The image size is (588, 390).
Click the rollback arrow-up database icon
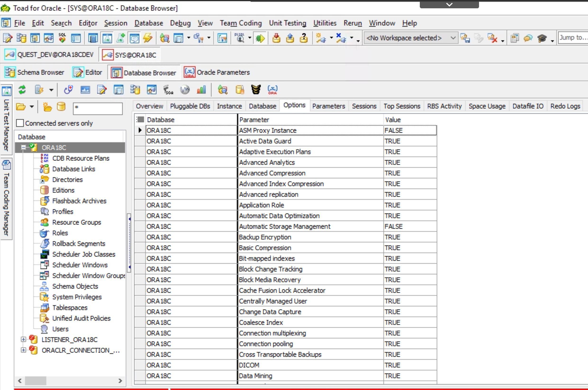click(290, 38)
